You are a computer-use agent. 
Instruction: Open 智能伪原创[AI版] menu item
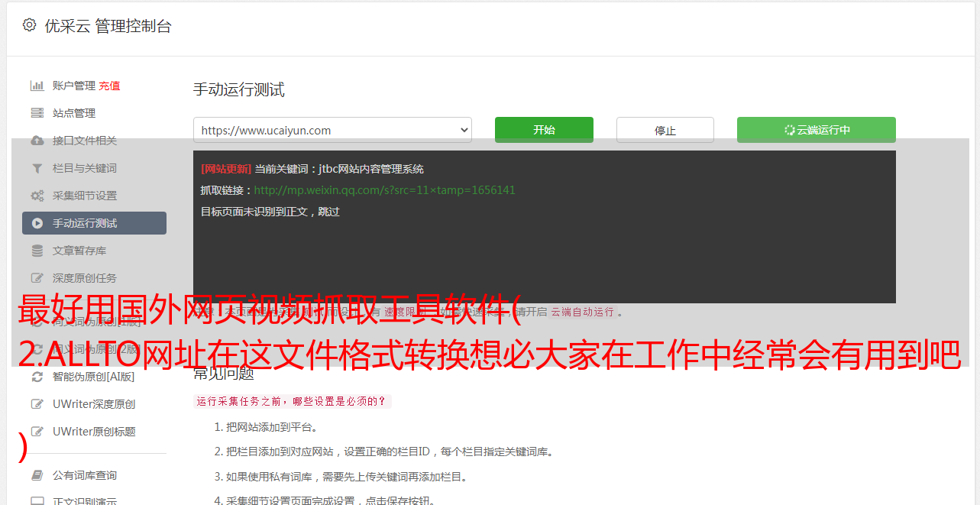93,377
